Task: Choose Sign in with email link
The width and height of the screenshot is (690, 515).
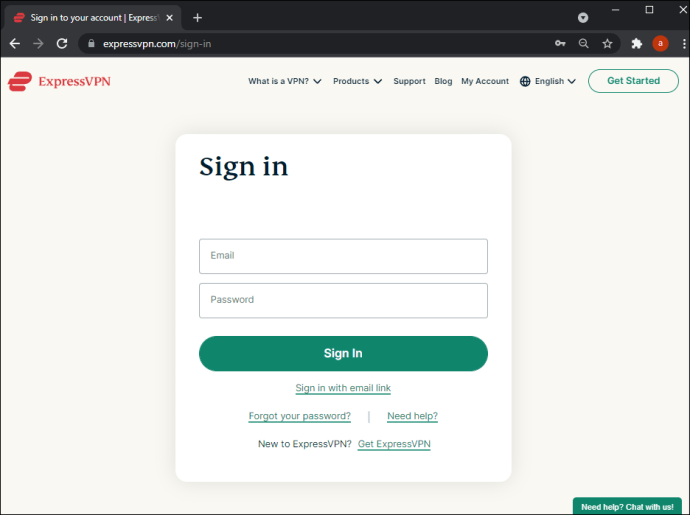Action: pos(343,388)
